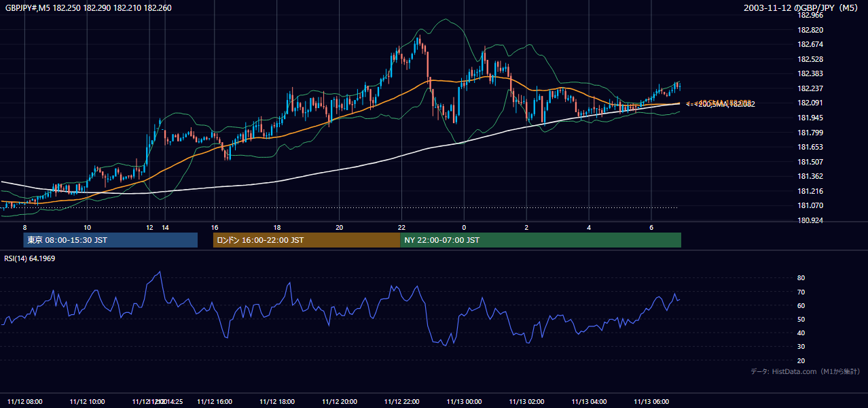Viewport: 868px width, 408px height.
Task: Click the 11/12 10:00 bottom time label
Action: (87, 401)
